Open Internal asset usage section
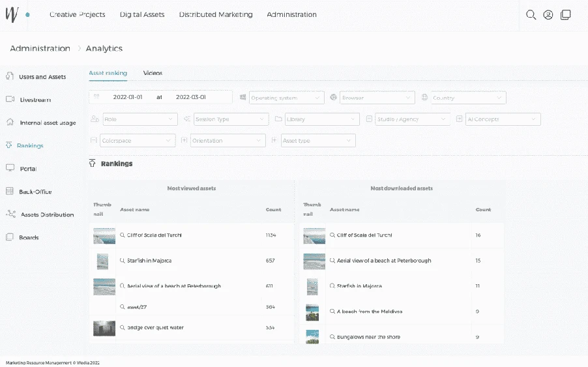This screenshot has height=367, width=588. 48,123
